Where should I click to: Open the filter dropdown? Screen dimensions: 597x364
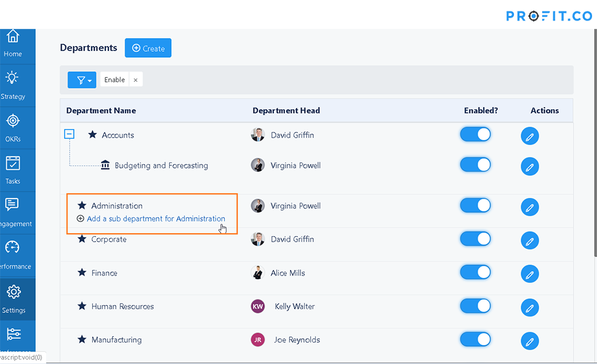[82, 80]
